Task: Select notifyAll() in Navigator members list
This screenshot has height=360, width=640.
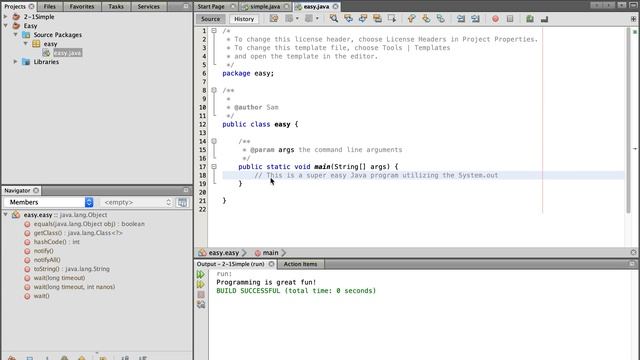Action: (x=47, y=260)
